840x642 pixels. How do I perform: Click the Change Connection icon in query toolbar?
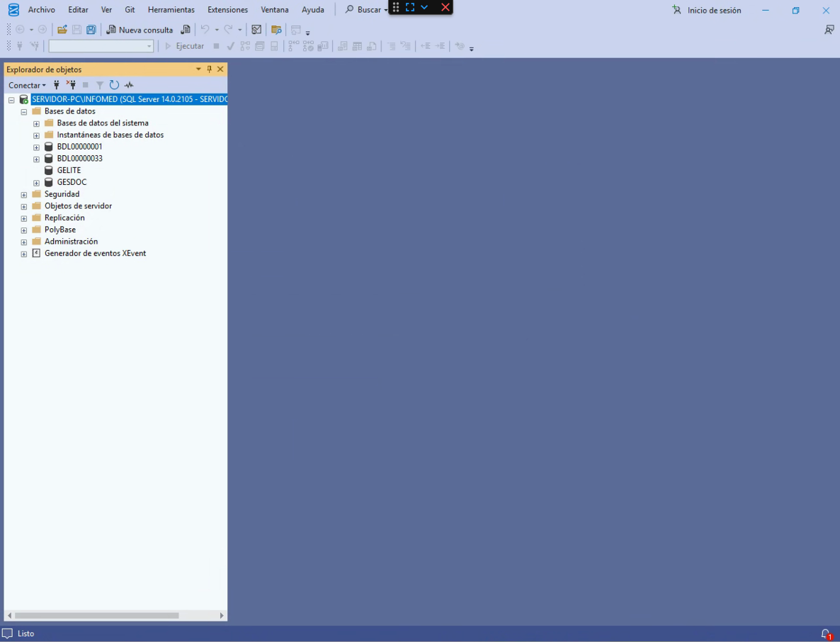[34, 46]
